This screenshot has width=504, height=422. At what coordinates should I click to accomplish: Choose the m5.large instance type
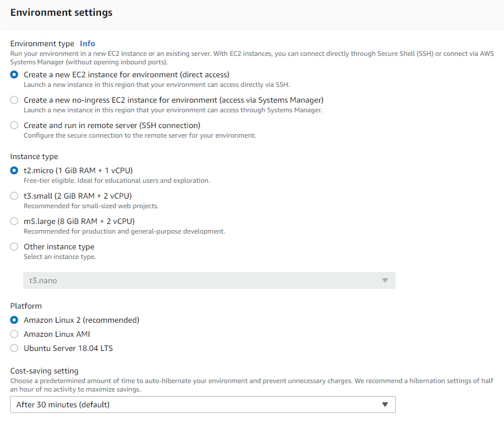click(14, 221)
